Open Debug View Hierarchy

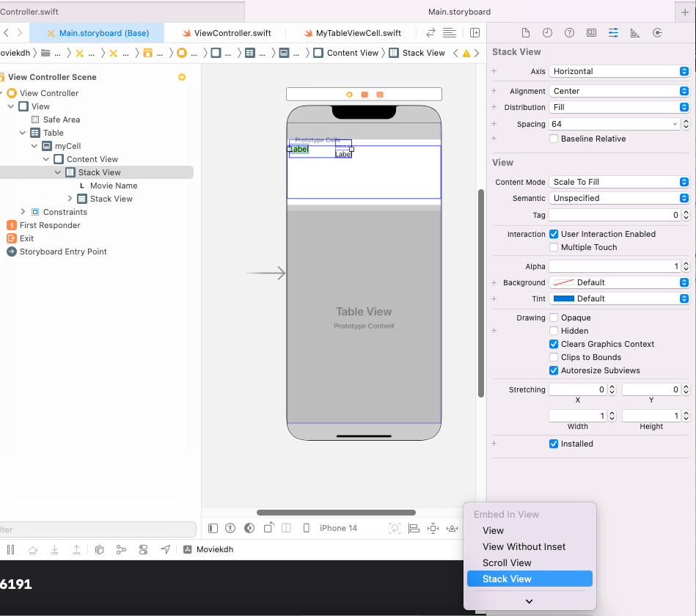100,550
